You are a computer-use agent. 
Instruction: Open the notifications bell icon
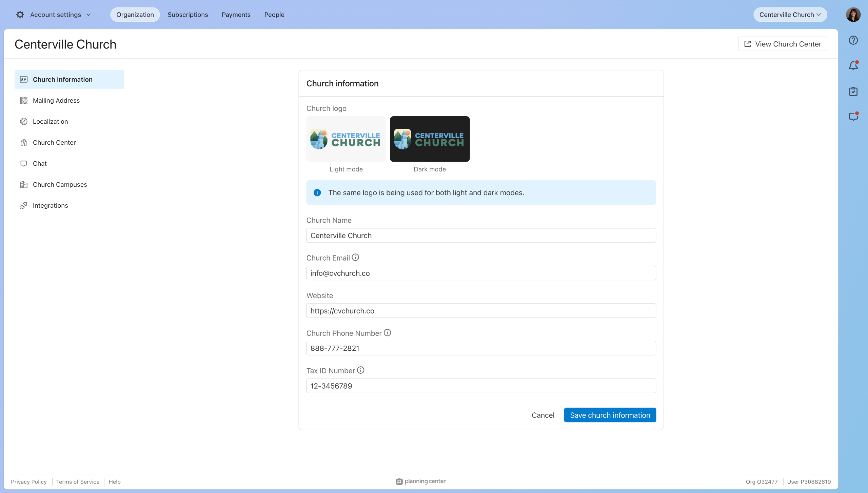tap(853, 65)
